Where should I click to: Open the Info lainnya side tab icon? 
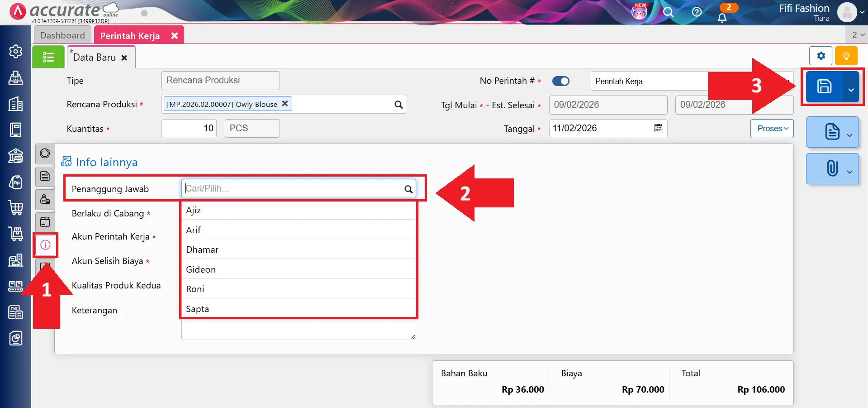tap(45, 245)
